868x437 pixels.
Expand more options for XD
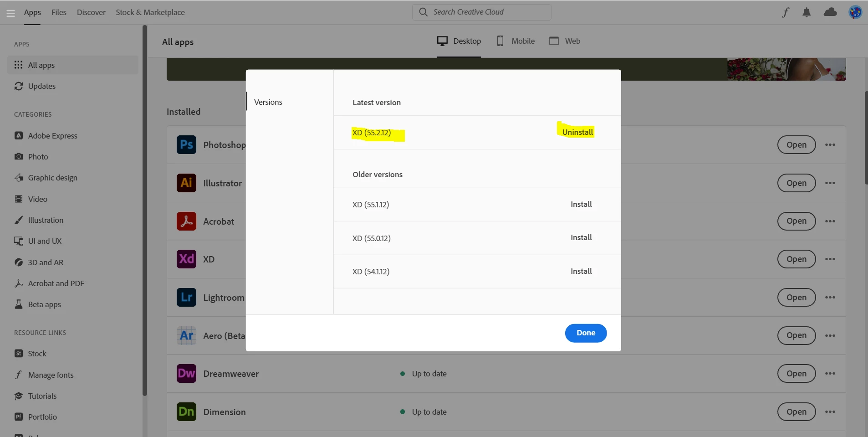click(x=830, y=259)
